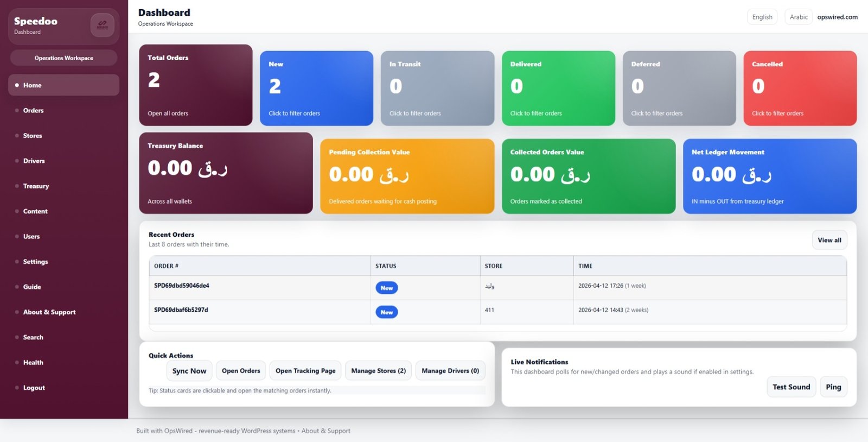Open the Operations Workspace pill button

coord(64,58)
